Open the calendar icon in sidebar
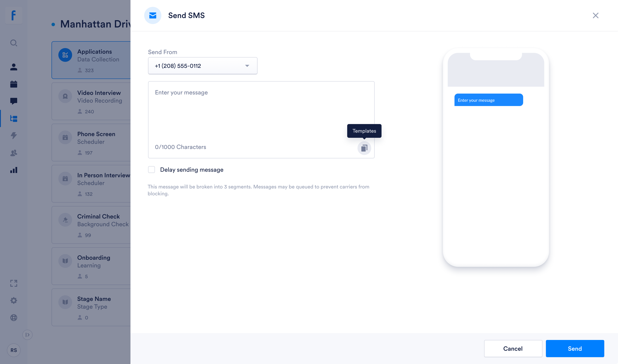 (x=14, y=84)
